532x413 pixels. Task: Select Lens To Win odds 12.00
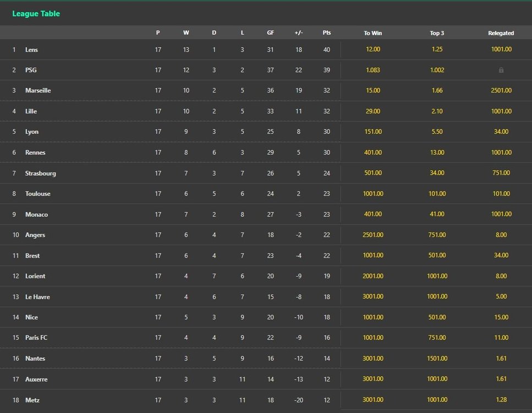tap(372, 50)
